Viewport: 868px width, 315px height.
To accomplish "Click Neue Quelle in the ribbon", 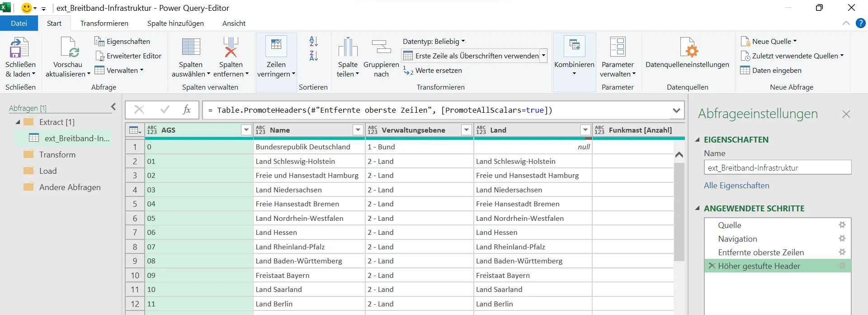I will coord(769,41).
